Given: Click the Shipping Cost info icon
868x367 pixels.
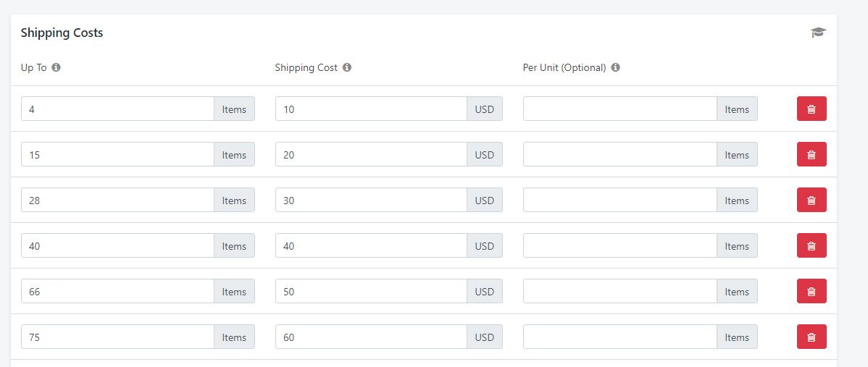Looking at the screenshot, I should click(347, 67).
